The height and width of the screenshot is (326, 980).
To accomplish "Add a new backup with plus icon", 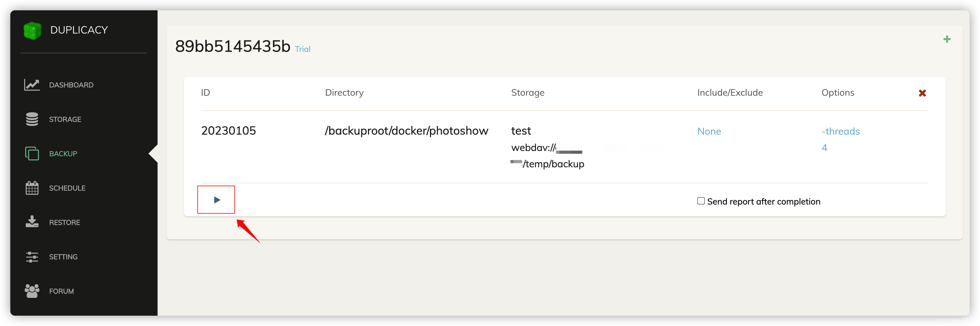I will tap(947, 39).
